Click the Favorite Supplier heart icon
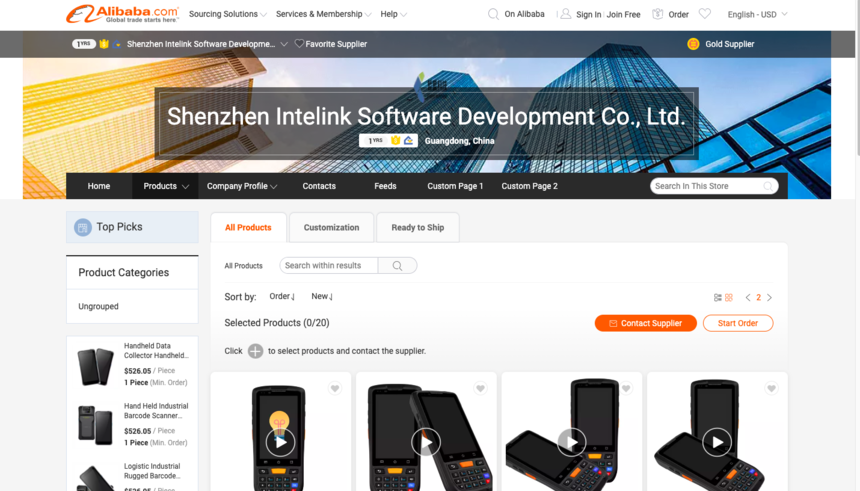Screen dimensions: 860x491 [299, 43]
